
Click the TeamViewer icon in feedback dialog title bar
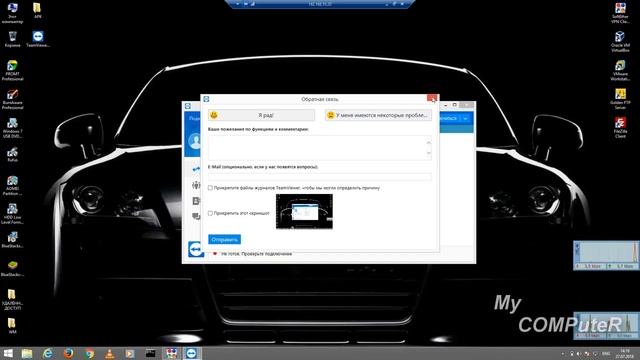[x=206, y=99]
